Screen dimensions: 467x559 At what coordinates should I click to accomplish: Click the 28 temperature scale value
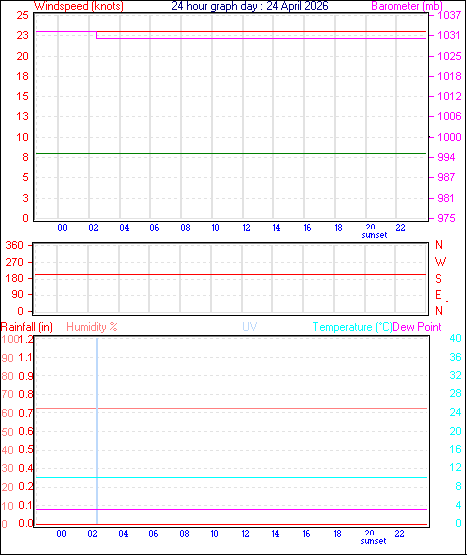[x=455, y=394]
